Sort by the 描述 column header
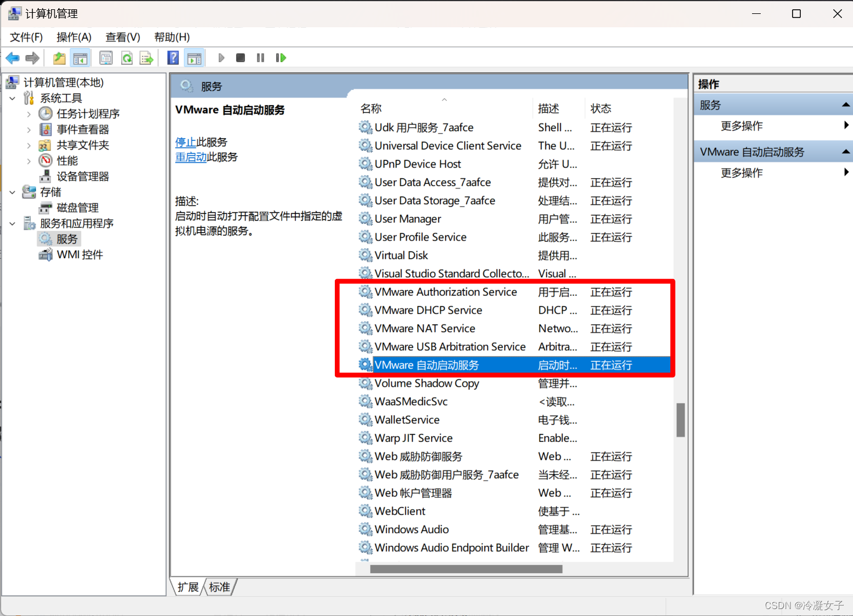The image size is (853, 616). pos(559,108)
